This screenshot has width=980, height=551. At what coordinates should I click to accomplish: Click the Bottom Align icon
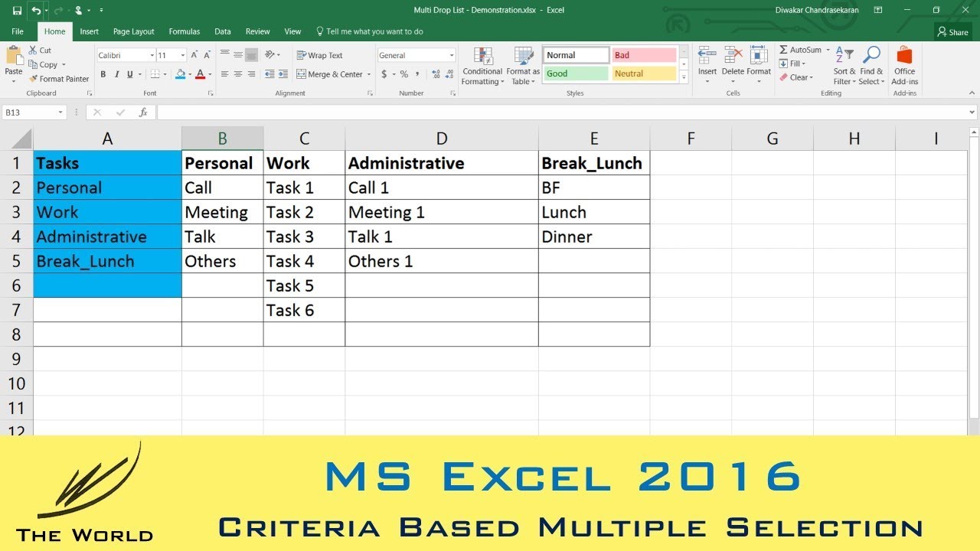[251, 55]
